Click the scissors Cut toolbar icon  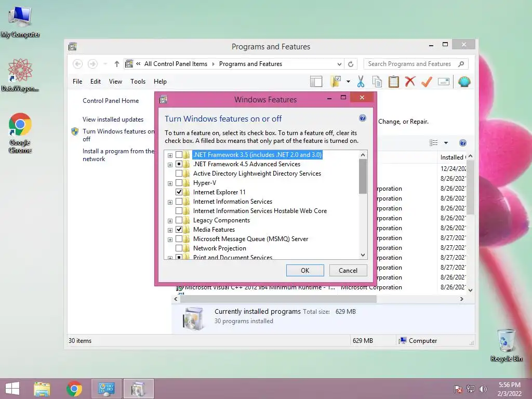[x=361, y=82]
